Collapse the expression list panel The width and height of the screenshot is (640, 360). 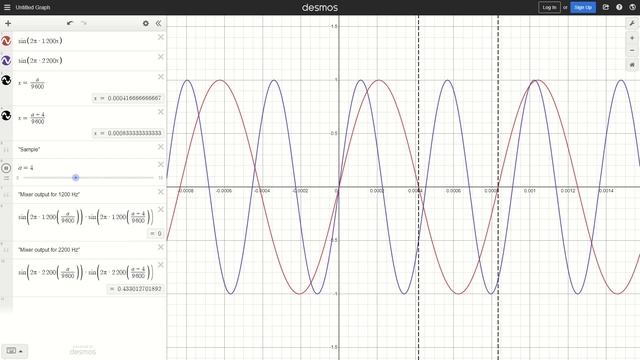click(x=158, y=23)
